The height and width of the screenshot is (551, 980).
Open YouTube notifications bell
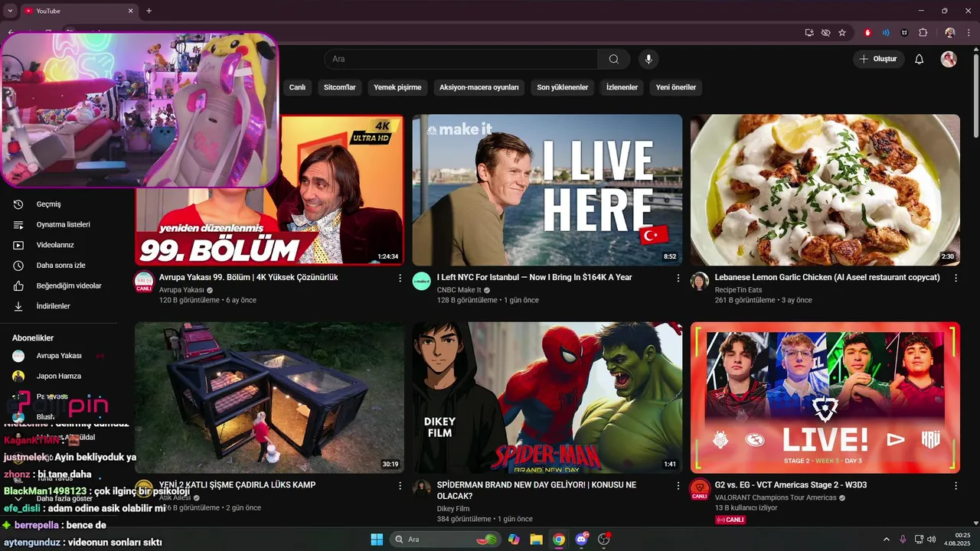[x=920, y=59]
